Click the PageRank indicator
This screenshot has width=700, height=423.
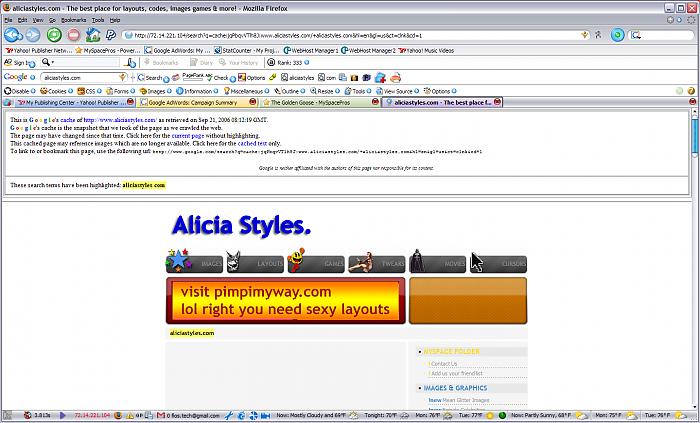(x=192, y=77)
